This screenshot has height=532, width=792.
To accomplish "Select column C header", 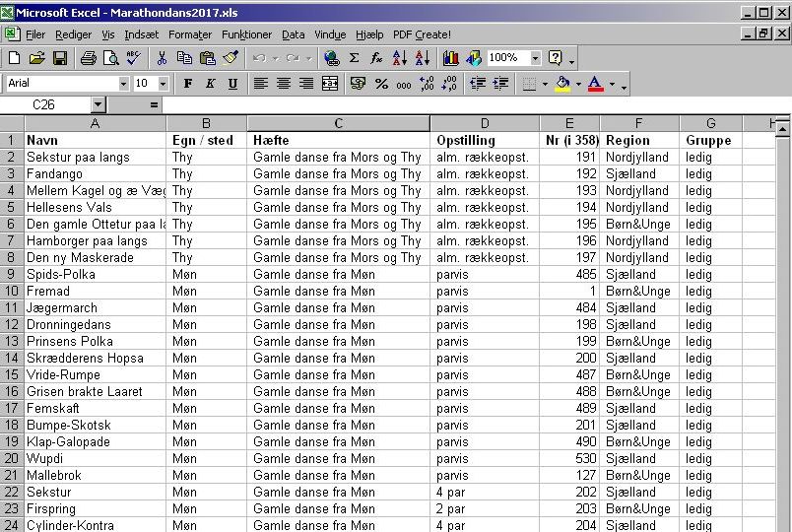I will pos(339,123).
